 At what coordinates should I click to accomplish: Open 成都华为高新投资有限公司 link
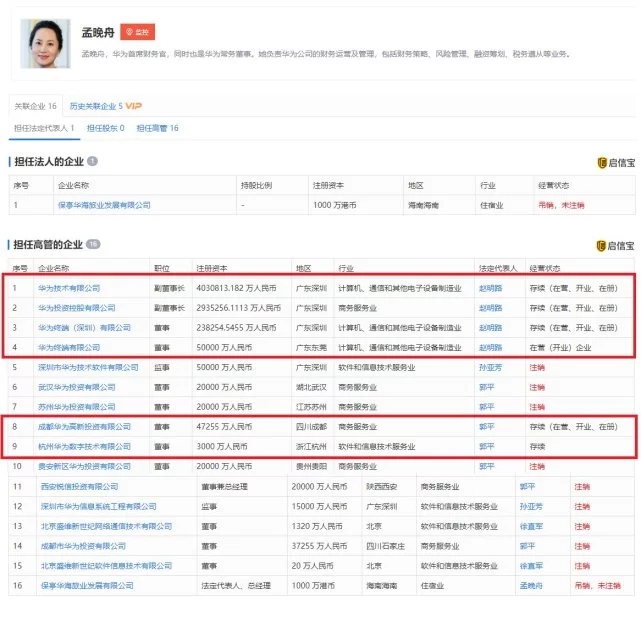coord(84,426)
